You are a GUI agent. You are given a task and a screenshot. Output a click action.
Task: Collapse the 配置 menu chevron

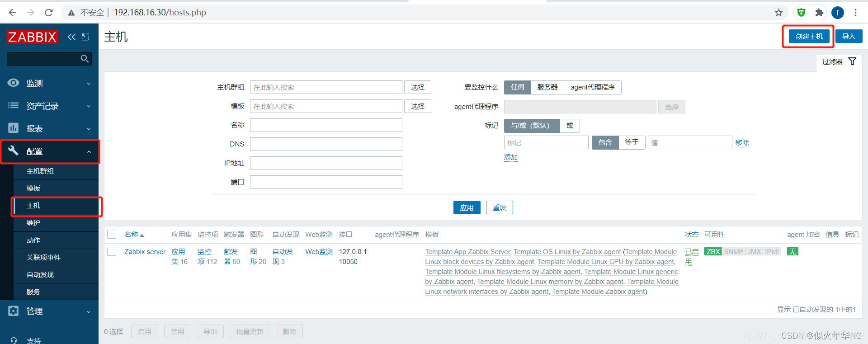(x=89, y=151)
